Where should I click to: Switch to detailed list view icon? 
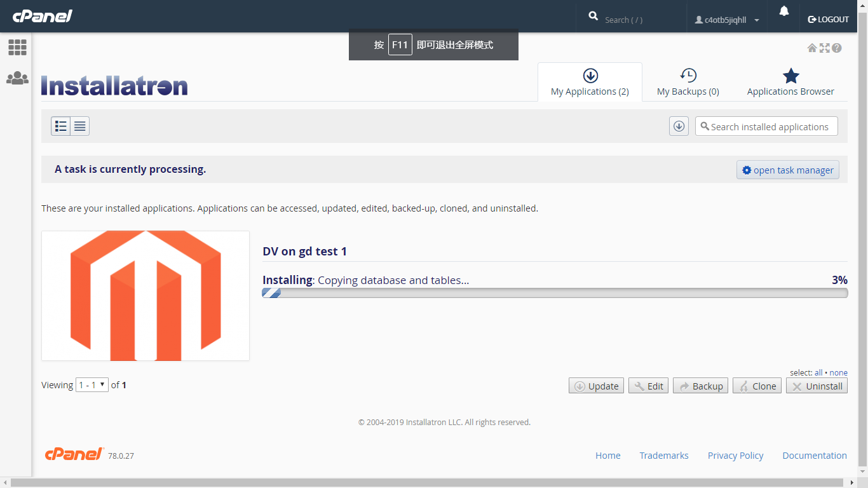[x=61, y=126]
